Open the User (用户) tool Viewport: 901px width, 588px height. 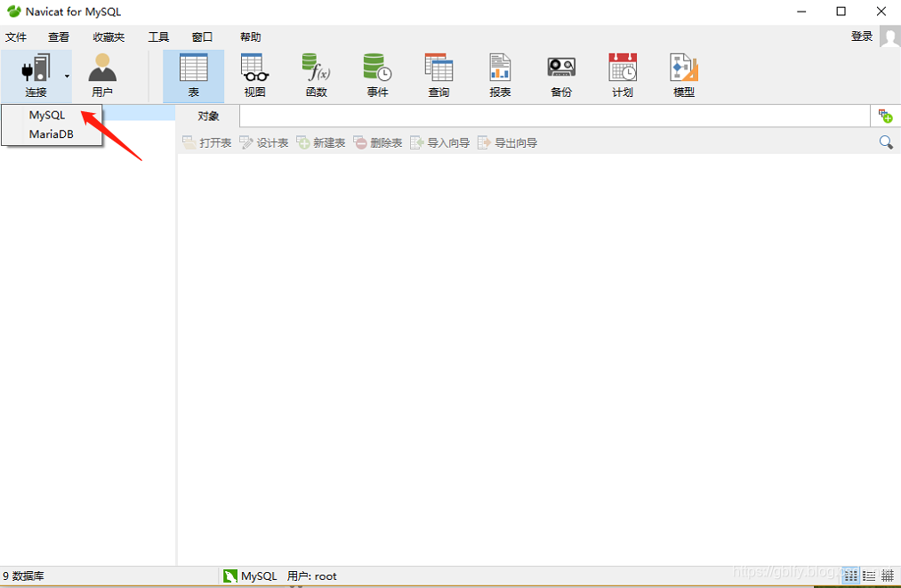click(102, 76)
